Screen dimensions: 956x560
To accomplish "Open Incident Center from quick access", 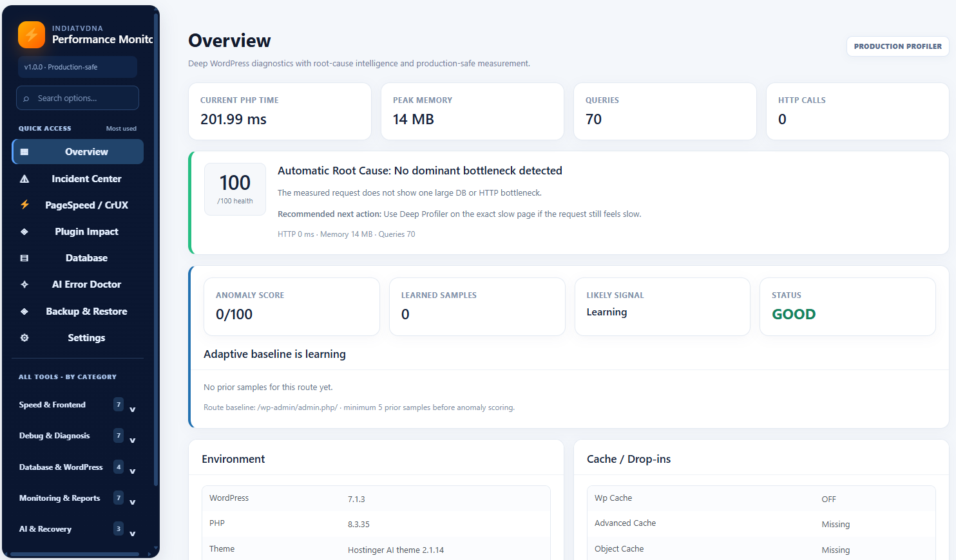I will [x=77, y=179].
